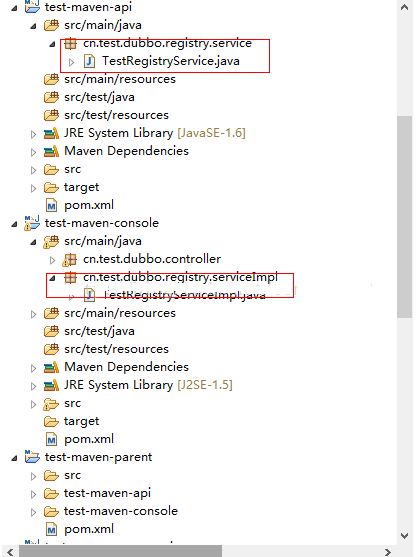Select the test-maven-console project icon
The width and height of the screenshot is (419, 557).
coord(32,223)
